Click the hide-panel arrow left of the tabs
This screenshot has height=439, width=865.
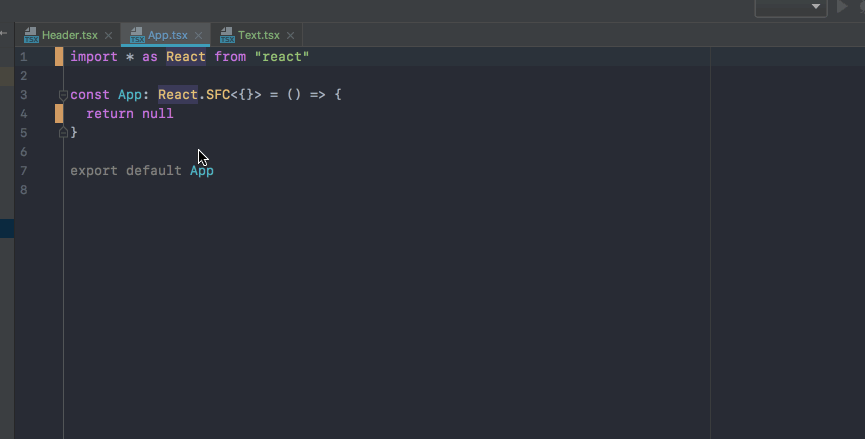tap(4, 33)
